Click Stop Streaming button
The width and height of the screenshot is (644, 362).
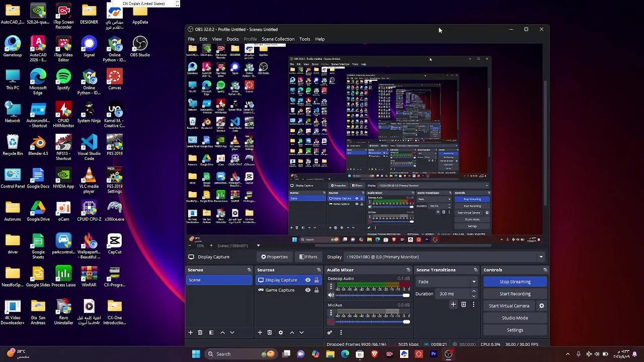coord(515,282)
